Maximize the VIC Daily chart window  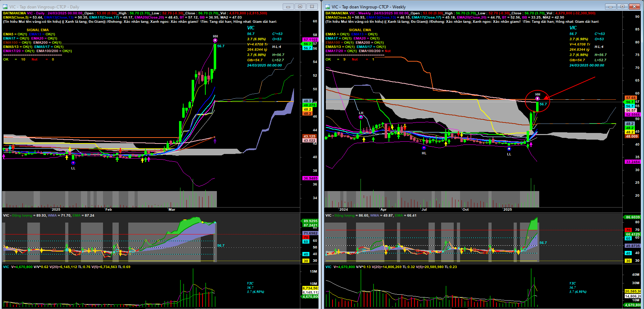[300, 7]
